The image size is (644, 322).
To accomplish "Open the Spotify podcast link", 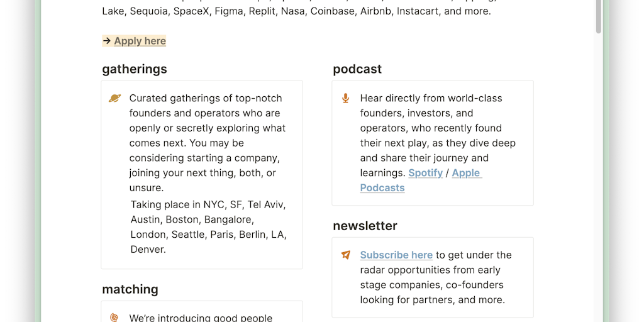I will (x=425, y=173).
